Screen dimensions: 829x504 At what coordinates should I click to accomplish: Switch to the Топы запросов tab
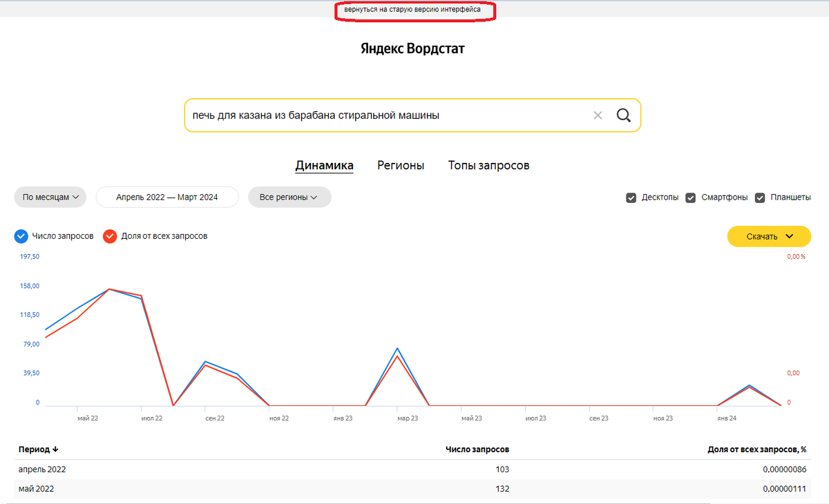[x=489, y=166]
